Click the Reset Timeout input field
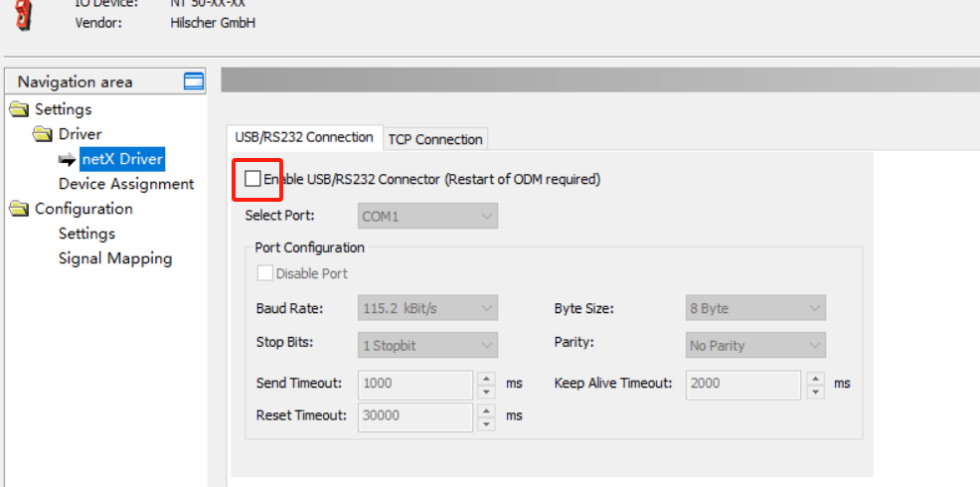 click(x=414, y=415)
